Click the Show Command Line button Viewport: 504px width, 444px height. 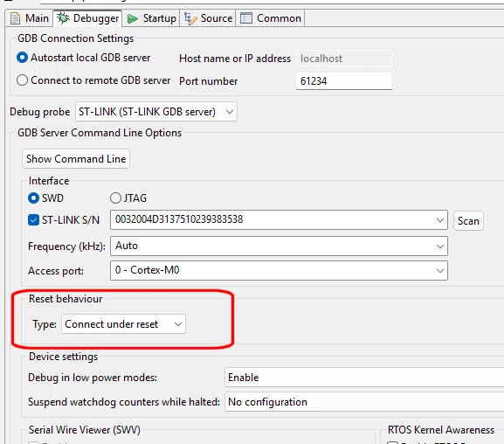pyautogui.click(x=76, y=158)
